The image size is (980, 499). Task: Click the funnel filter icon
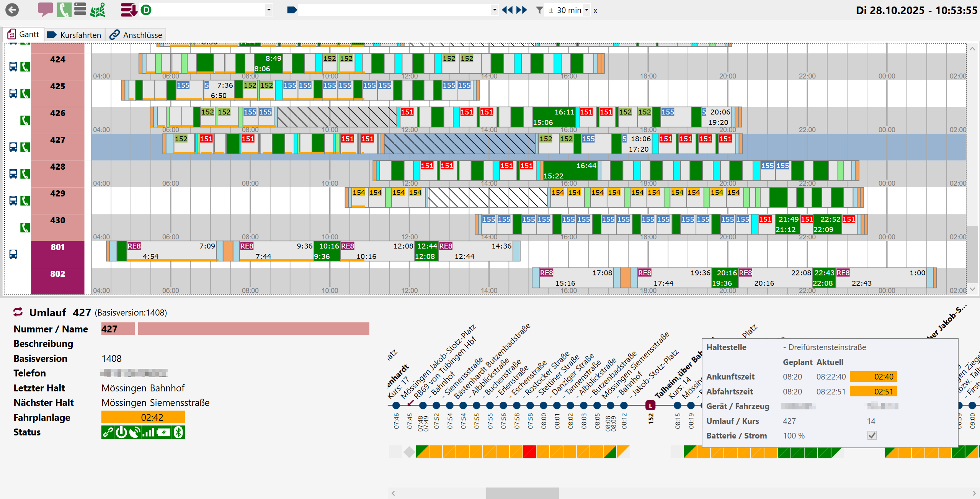(539, 10)
